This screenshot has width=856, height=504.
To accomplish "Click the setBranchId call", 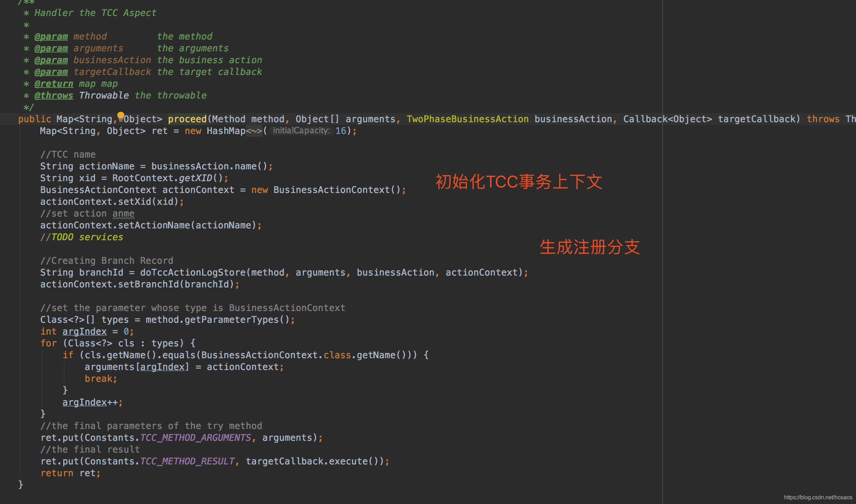I will click(x=148, y=284).
